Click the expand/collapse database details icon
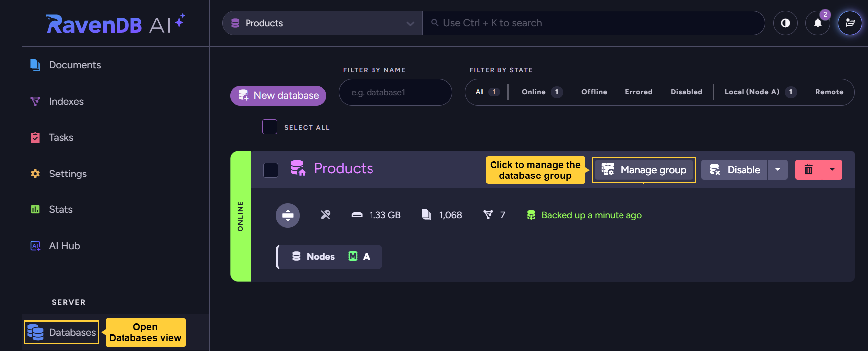 coord(288,215)
